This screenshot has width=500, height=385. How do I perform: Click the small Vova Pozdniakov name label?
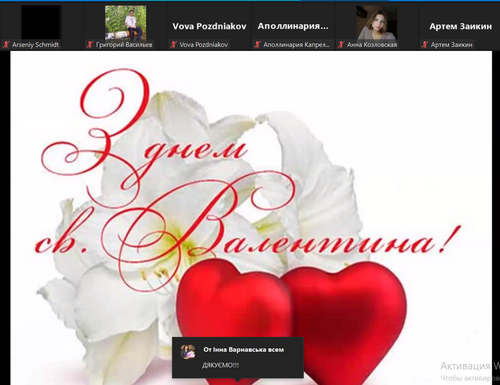204,45
